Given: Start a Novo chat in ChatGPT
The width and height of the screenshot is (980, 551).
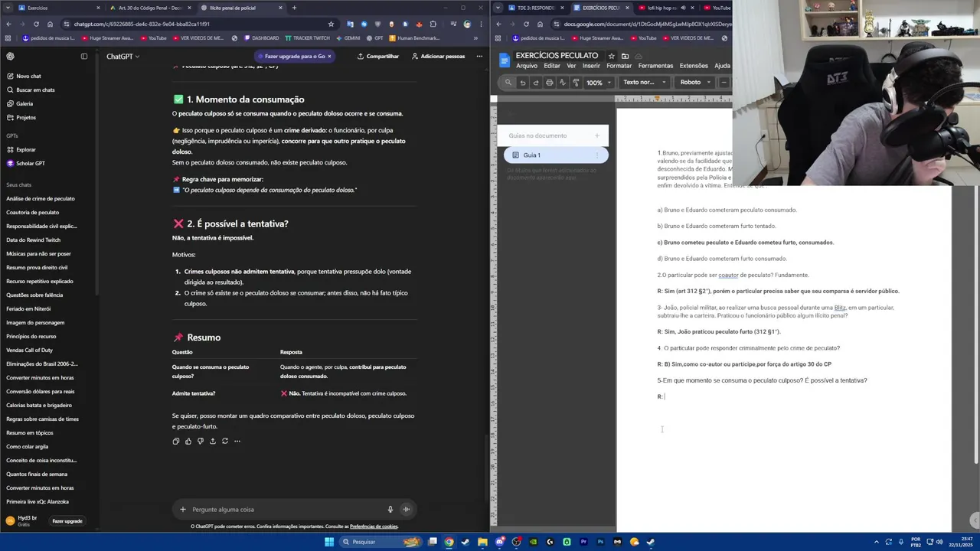Looking at the screenshot, I should tap(49, 76).
